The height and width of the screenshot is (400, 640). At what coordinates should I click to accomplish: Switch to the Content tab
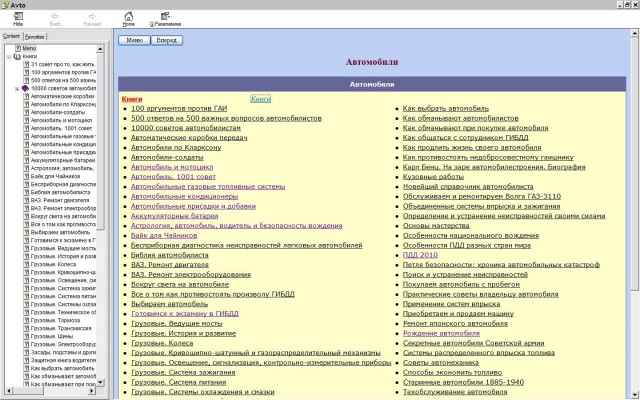(12, 36)
